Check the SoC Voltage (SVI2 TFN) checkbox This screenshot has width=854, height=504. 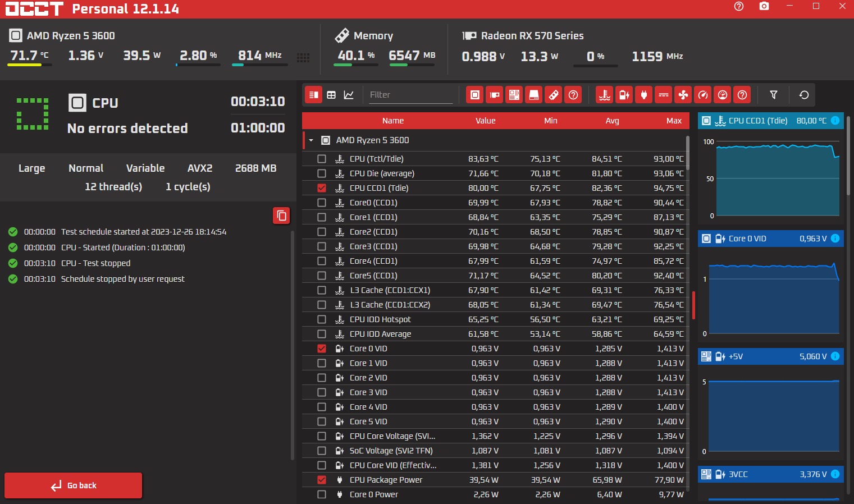click(x=322, y=451)
